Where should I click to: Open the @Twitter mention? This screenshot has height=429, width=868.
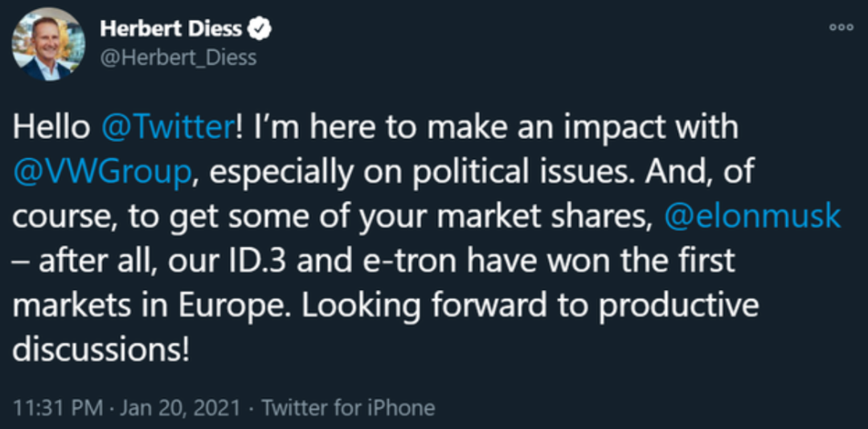(x=168, y=128)
